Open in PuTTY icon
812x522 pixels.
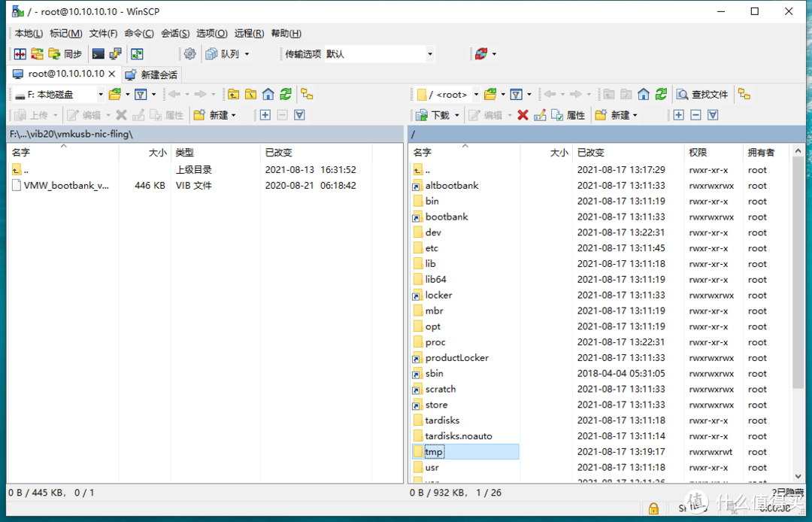[115, 54]
